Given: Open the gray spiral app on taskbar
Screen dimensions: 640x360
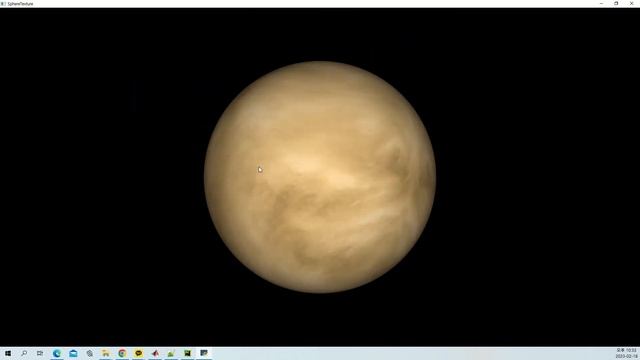Looking at the screenshot, I should point(89,353).
